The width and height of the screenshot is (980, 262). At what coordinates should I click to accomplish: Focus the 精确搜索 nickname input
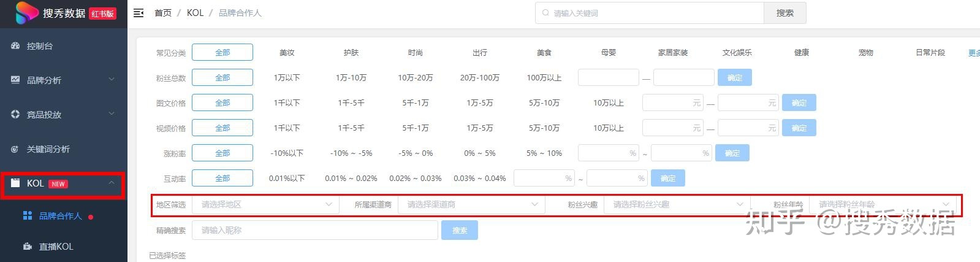(315, 230)
